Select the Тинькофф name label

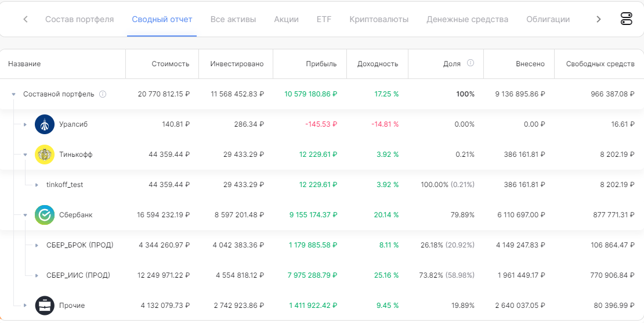click(75, 155)
